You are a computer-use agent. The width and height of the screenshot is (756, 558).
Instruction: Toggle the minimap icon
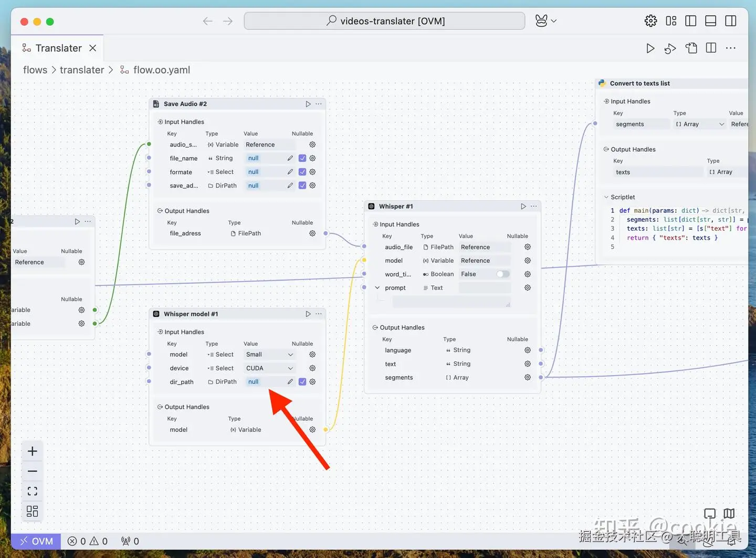729,513
